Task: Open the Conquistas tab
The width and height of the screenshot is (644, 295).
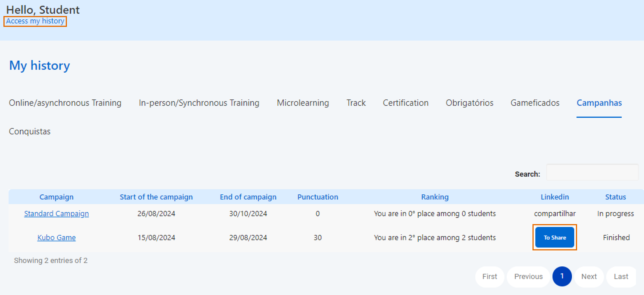Action: point(30,131)
